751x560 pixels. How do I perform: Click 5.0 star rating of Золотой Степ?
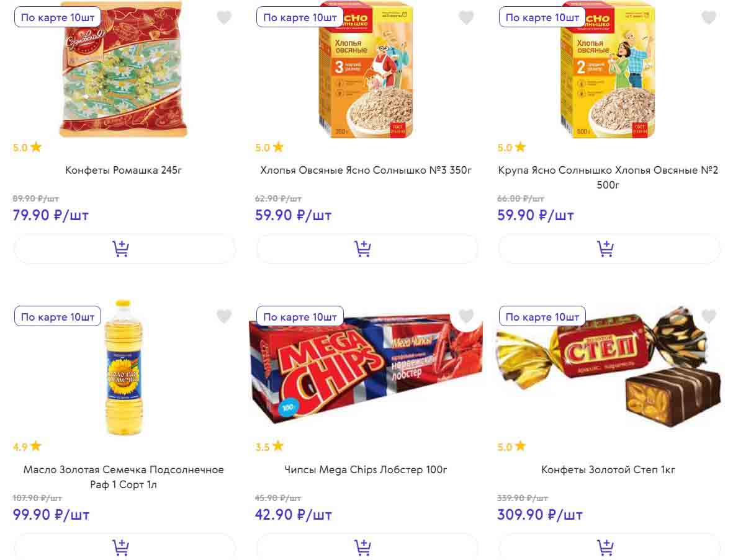pos(511,447)
